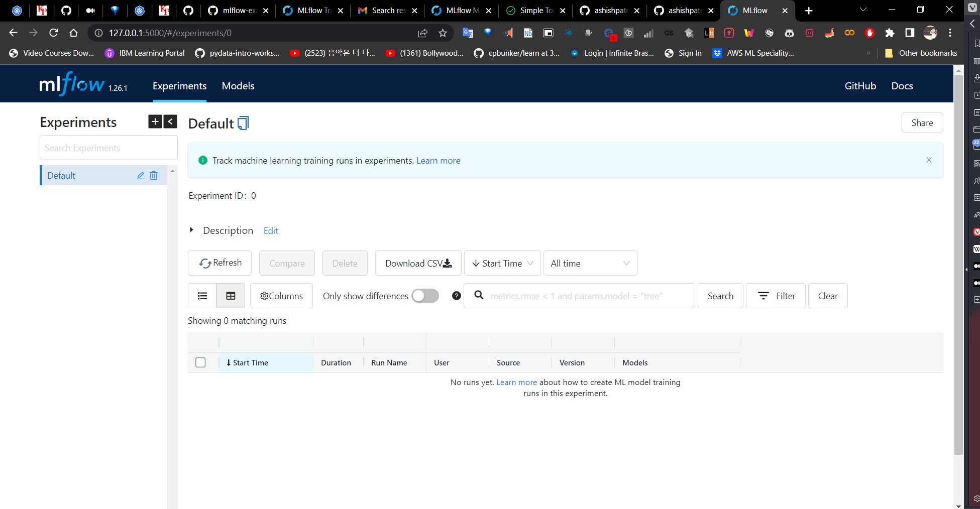Open the GitHub link in header
The width and height of the screenshot is (980, 509).
click(860, 86)
